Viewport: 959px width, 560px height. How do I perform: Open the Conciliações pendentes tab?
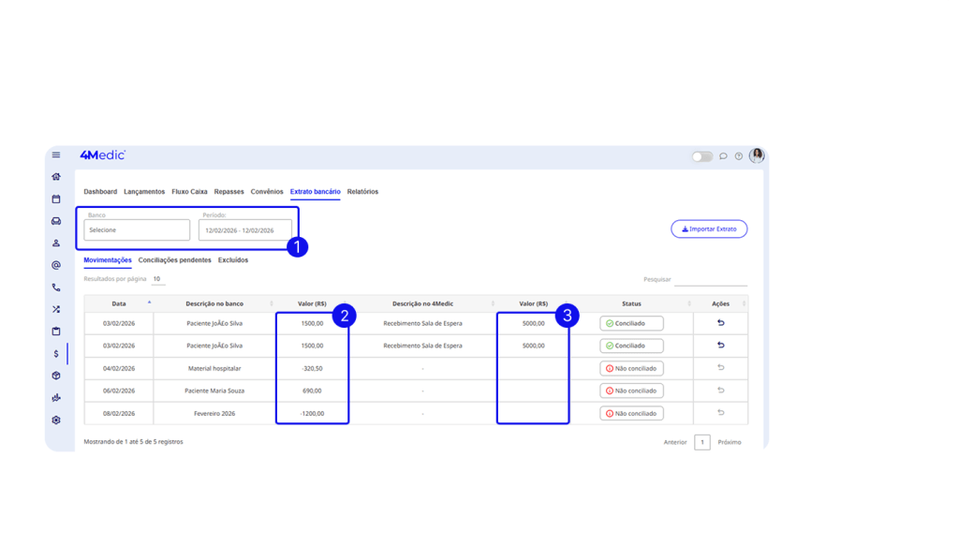[174, 260]
